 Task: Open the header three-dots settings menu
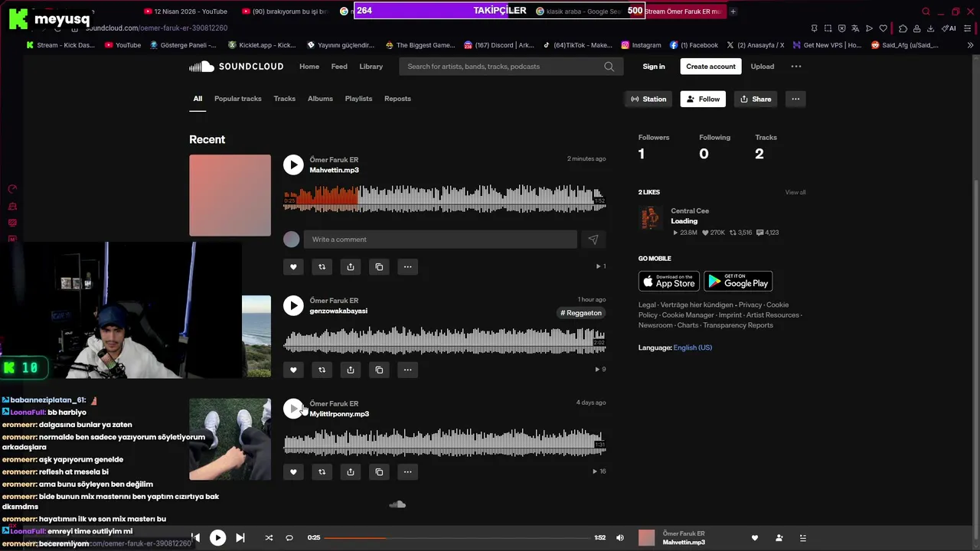[796, 67]
